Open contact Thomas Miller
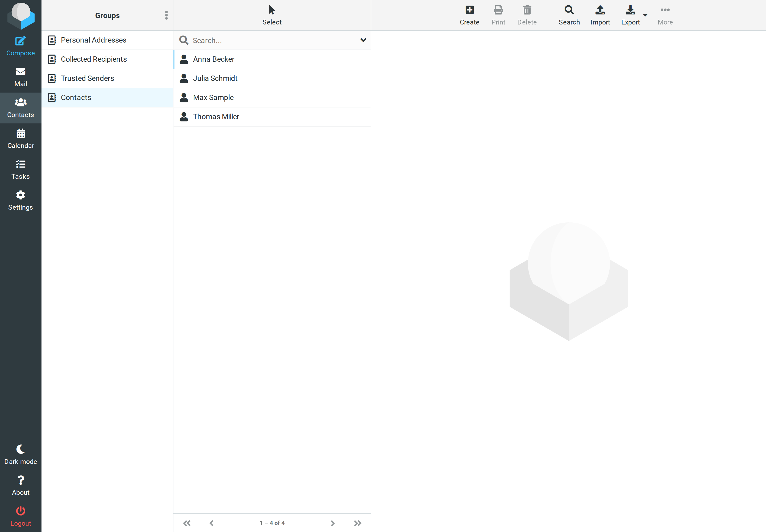Screen dimensions: 766x532 click(x=272, y=117)
